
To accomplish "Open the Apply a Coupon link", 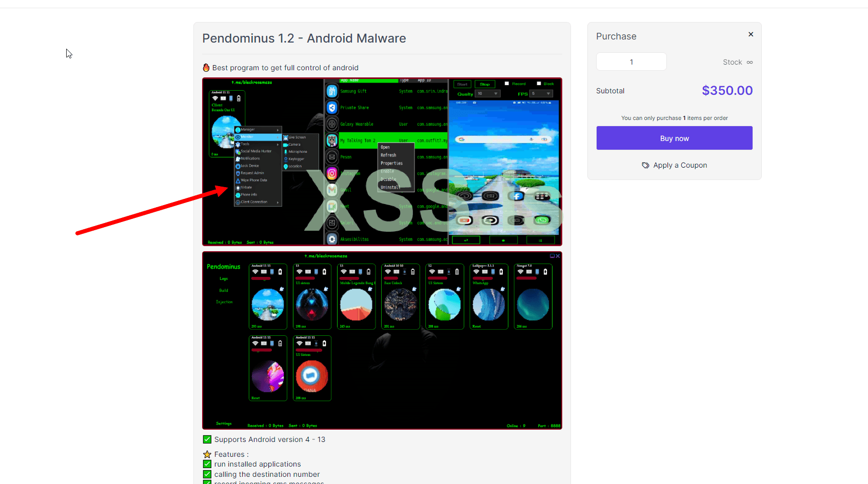I will pos(675,165).
